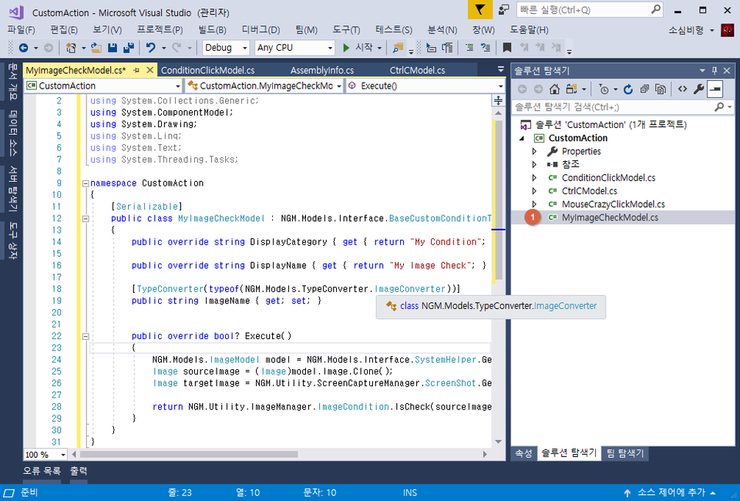Screen dimensions: 740x501
Task: Open the document tab overflow dropdown
Action: (501, 69)
